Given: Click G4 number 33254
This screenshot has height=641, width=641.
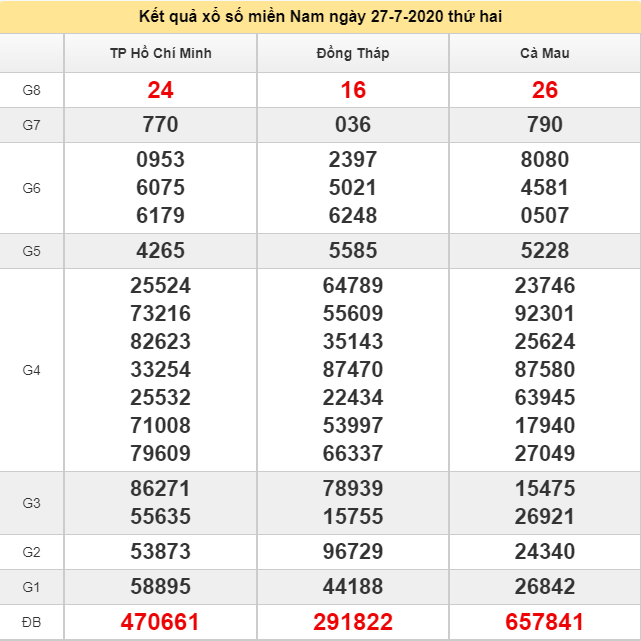Looking at the screenshot, I should (x=160, y=370).
